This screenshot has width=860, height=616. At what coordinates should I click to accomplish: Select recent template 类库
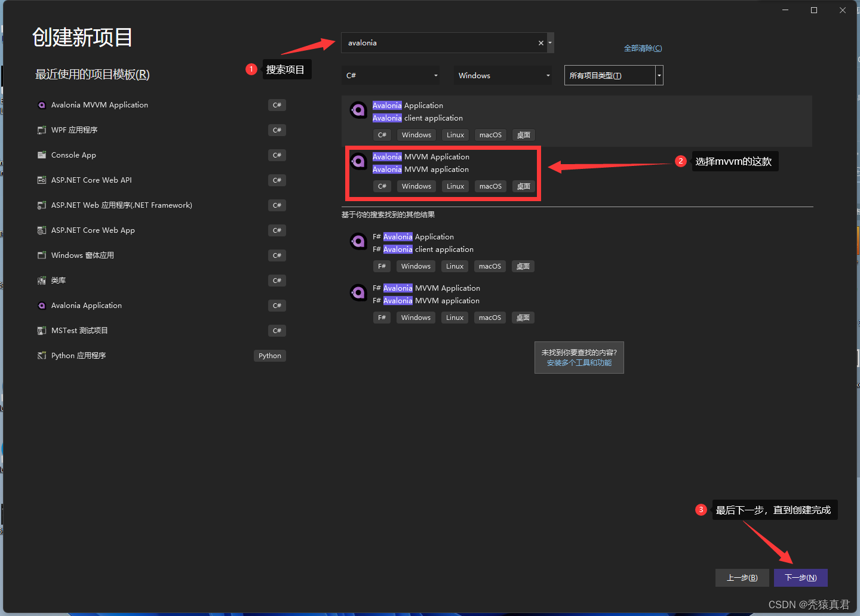coord(161,281)
